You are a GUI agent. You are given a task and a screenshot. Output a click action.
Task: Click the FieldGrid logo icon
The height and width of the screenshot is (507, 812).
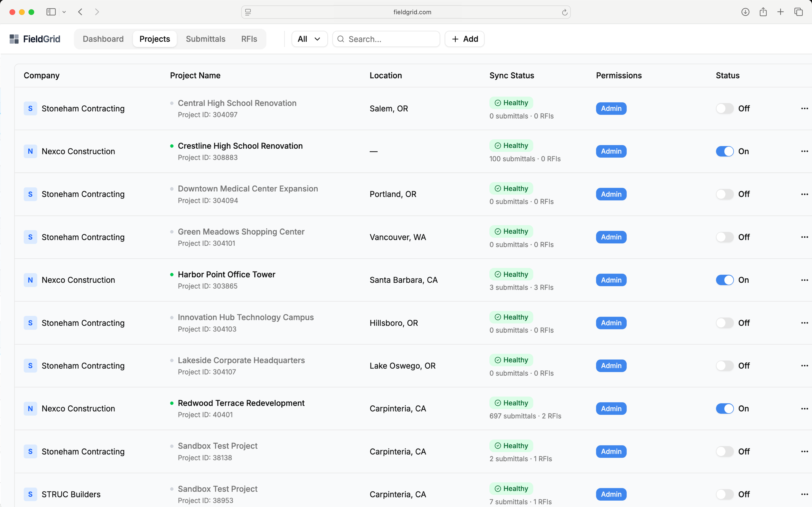click(x=14, y=39)
